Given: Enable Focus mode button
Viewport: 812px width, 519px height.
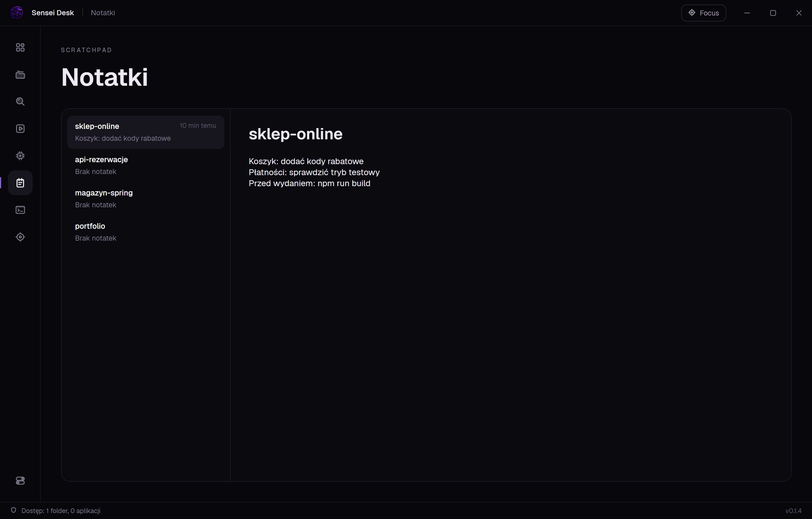Looking at the screenshot, I should 703,13.
